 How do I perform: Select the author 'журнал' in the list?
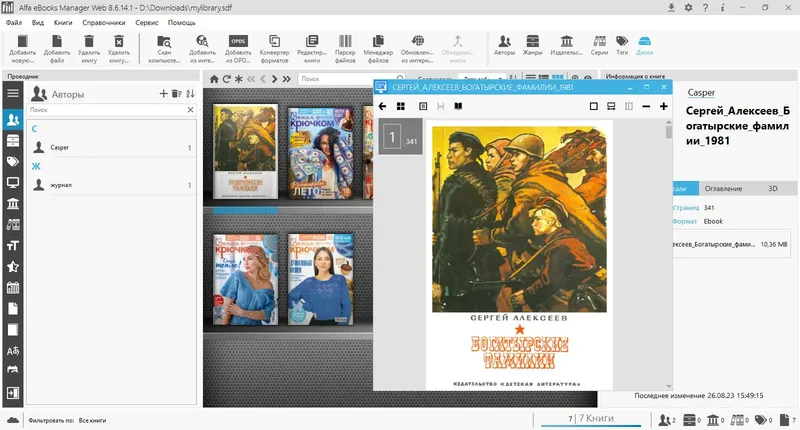click(112, 185)
